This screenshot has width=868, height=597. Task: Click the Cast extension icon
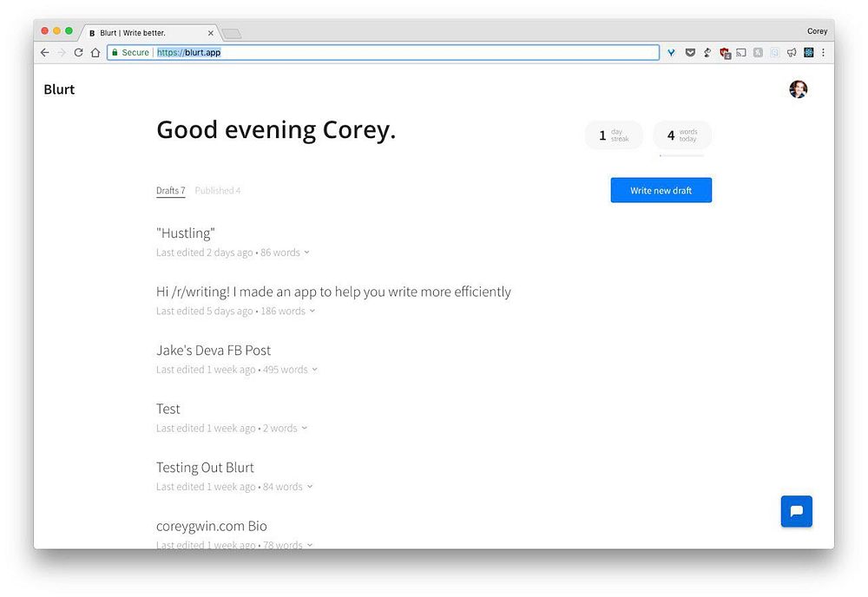[741, 53]
